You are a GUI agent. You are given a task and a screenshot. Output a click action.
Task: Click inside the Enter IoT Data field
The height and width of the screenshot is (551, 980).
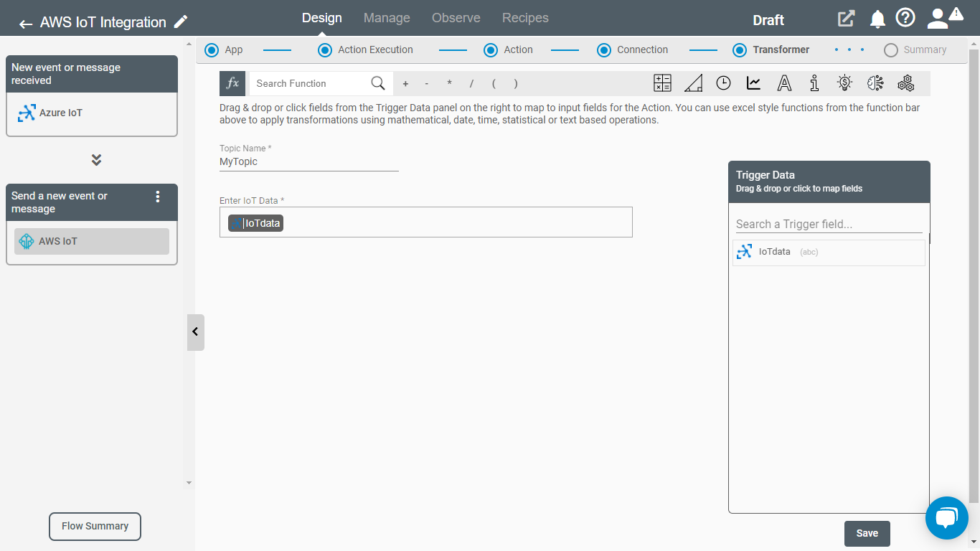click(426, 222)
